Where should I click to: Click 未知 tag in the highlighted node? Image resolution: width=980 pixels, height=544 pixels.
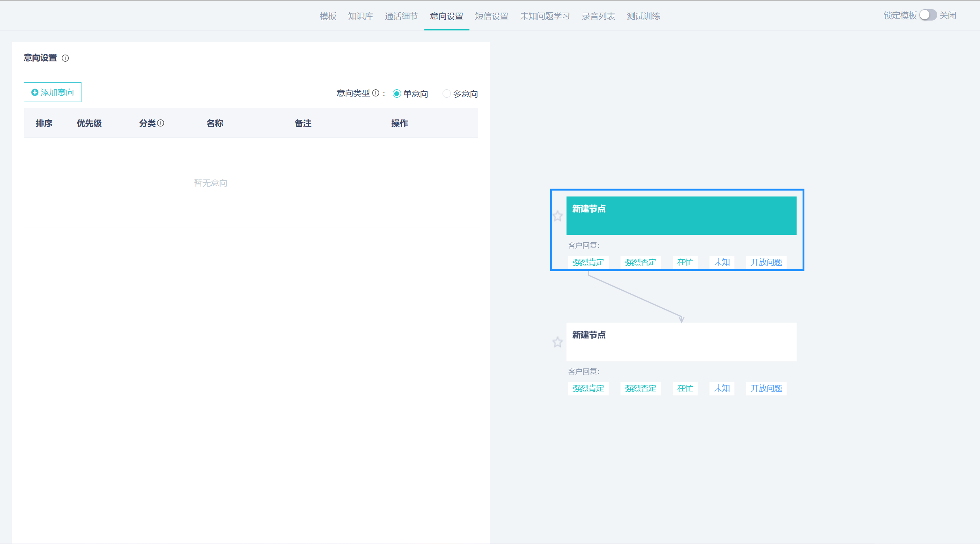[722, 262]
